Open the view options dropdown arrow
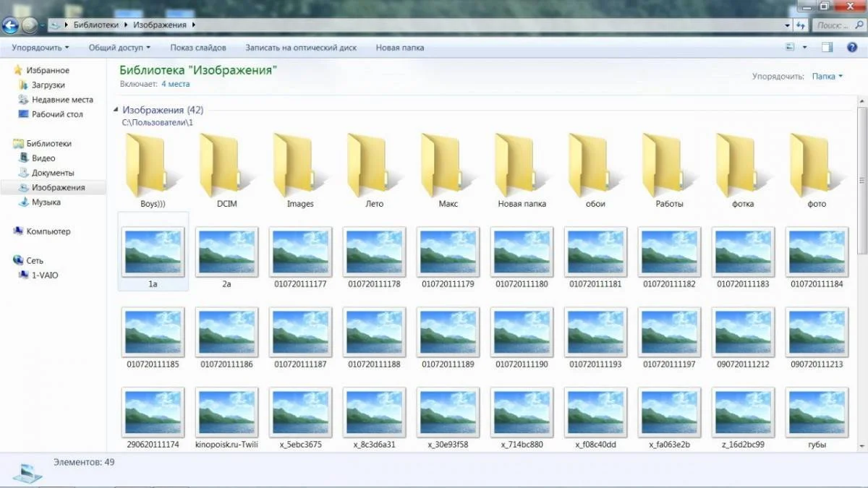The width and height of the screenshot is (868, 488). coord(805,47)
